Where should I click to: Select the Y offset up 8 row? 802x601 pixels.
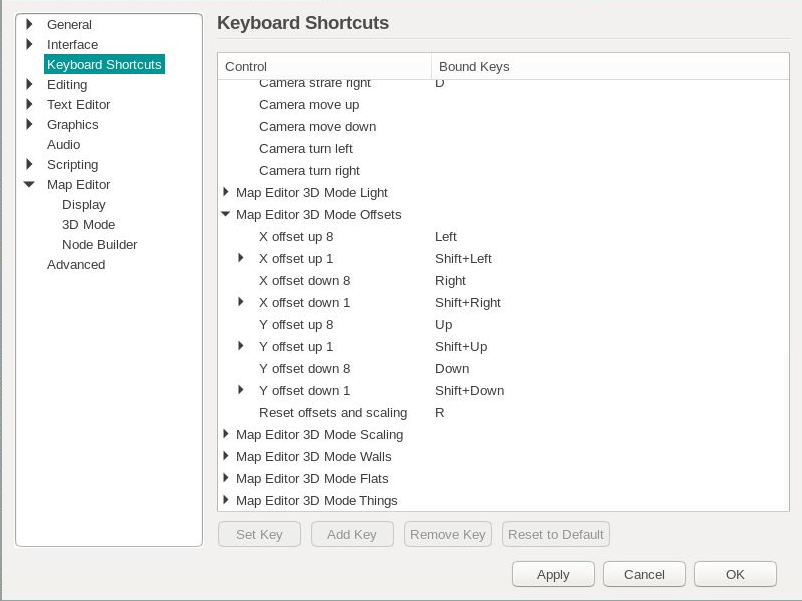503,324
